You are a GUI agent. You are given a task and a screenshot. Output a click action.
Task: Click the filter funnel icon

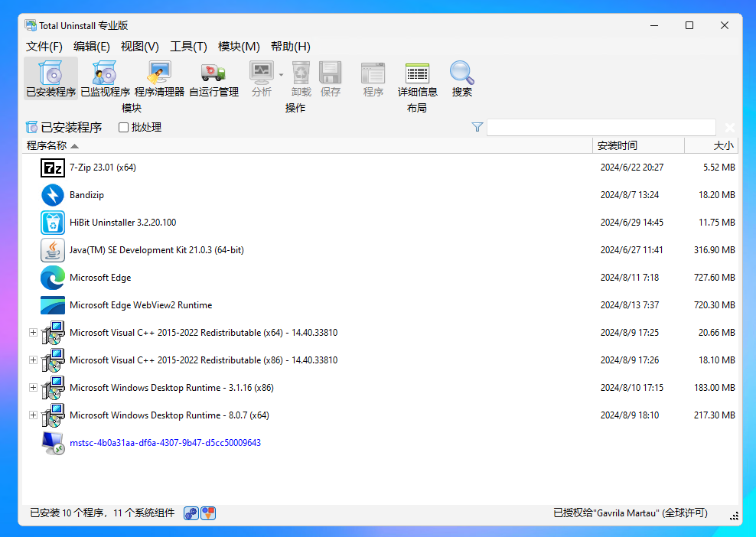click(x=477, y=127)
